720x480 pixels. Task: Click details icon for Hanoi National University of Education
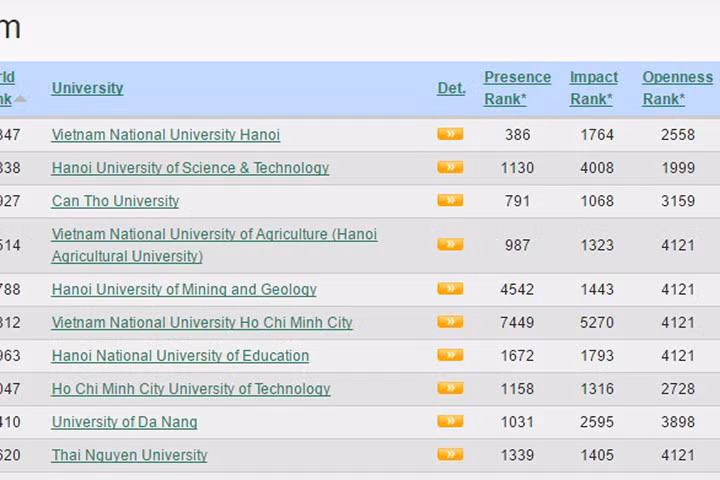pos(450,355)
